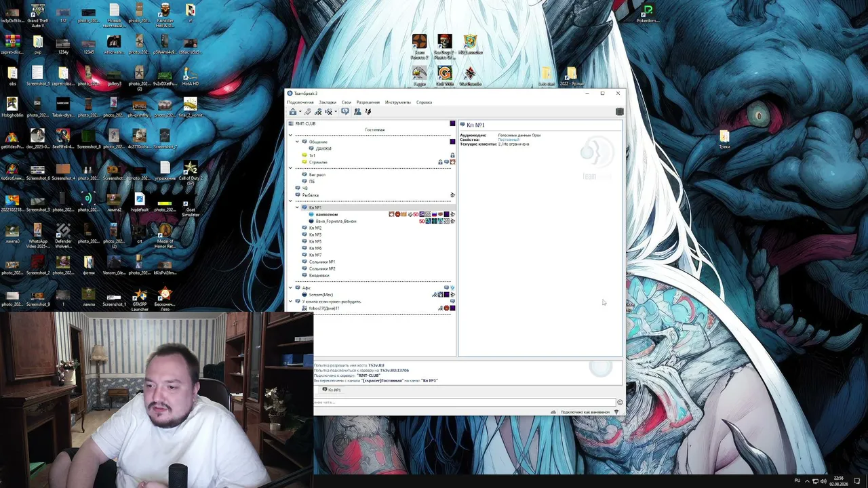Collapse the spacer section above Общение
This screenshot has width=868, height=488.
[290, 135]
